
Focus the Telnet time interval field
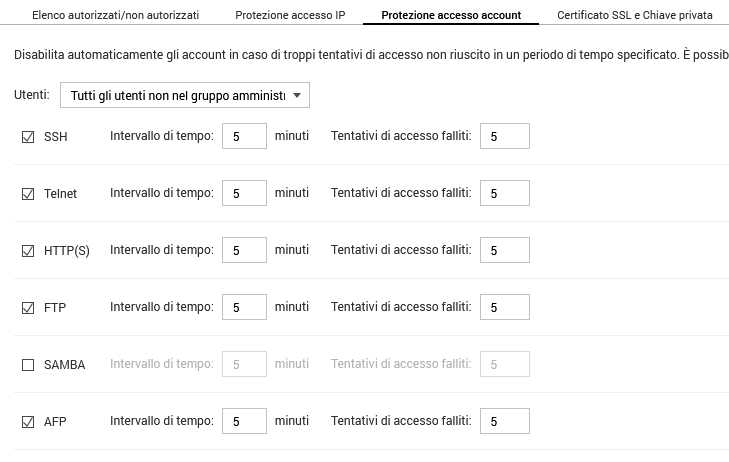pos(243,193)
